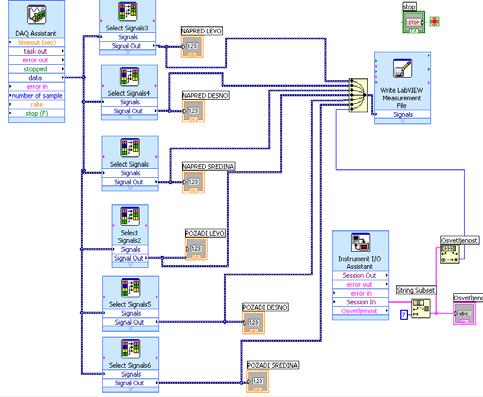Expand the DAQ Assistant node bottom handle
The height and width of the screenshot is (397, 483).
tap(36, 120)
